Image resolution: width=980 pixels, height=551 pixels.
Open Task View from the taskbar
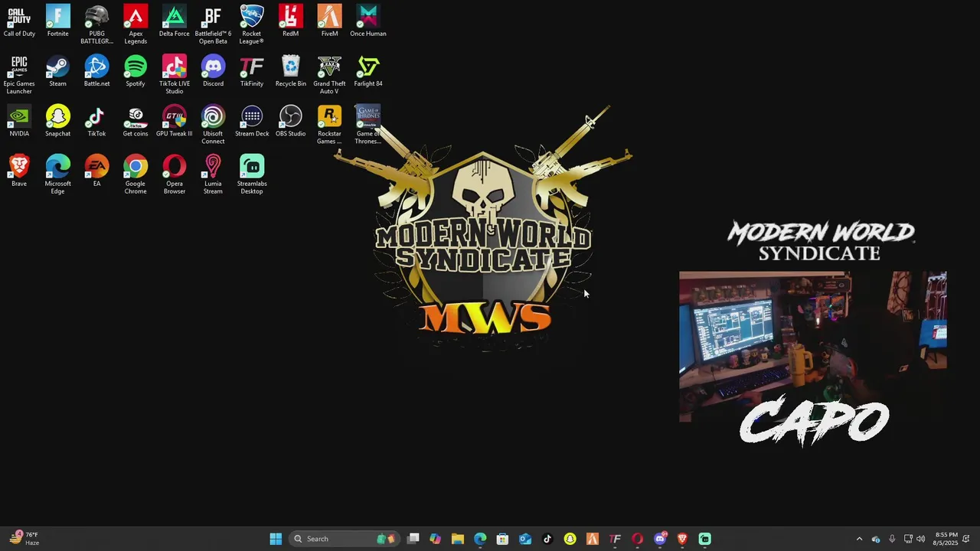pos(413,539)
